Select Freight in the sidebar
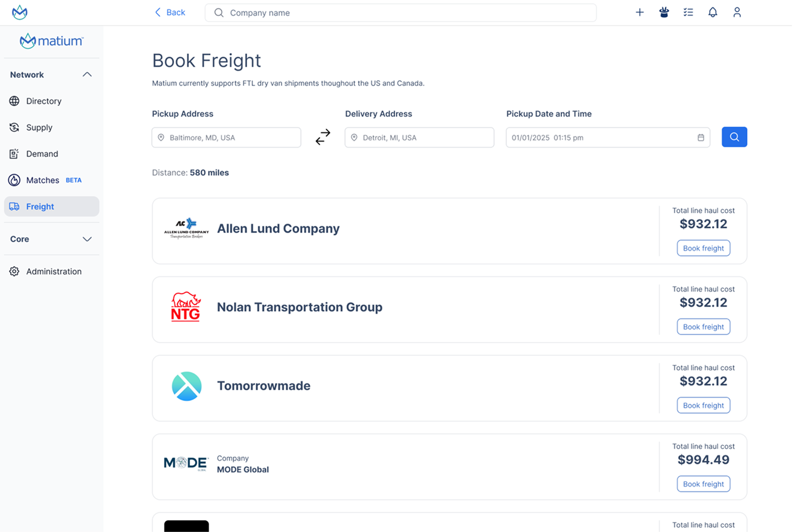796x532 pixels. click(51, 206)
